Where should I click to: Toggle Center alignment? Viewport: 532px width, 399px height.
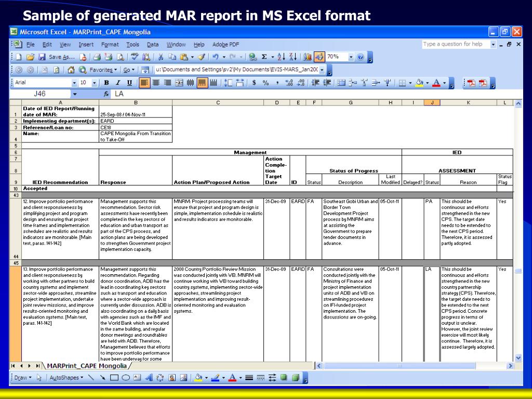pyautogui.click(x=156, y=83)
